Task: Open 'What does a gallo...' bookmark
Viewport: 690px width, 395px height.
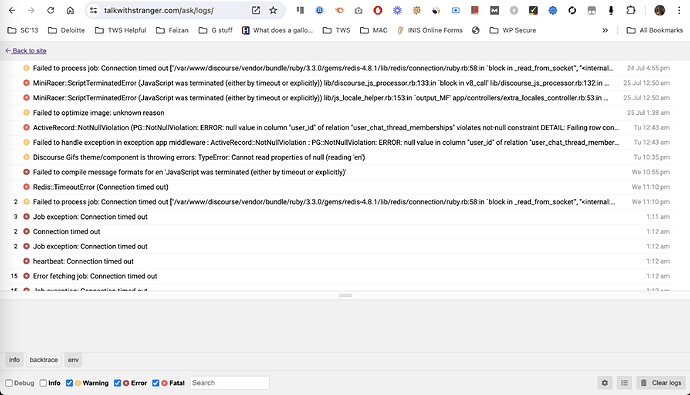Action: click(278, 30)
